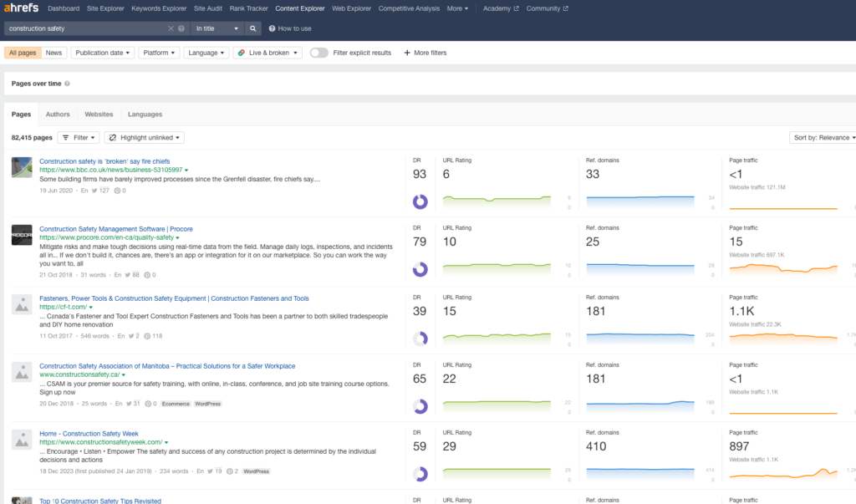Click the question mark icon inside the search box
The image size is (856, 504).
pos(181,28)
